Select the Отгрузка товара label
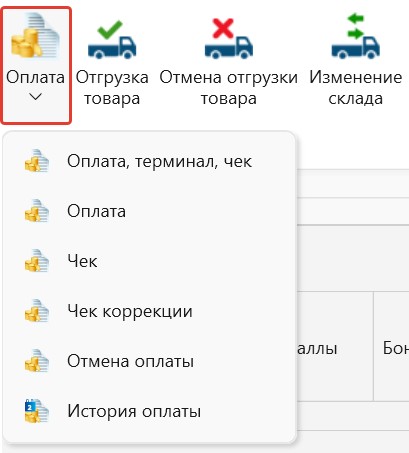 pos(112,88)
